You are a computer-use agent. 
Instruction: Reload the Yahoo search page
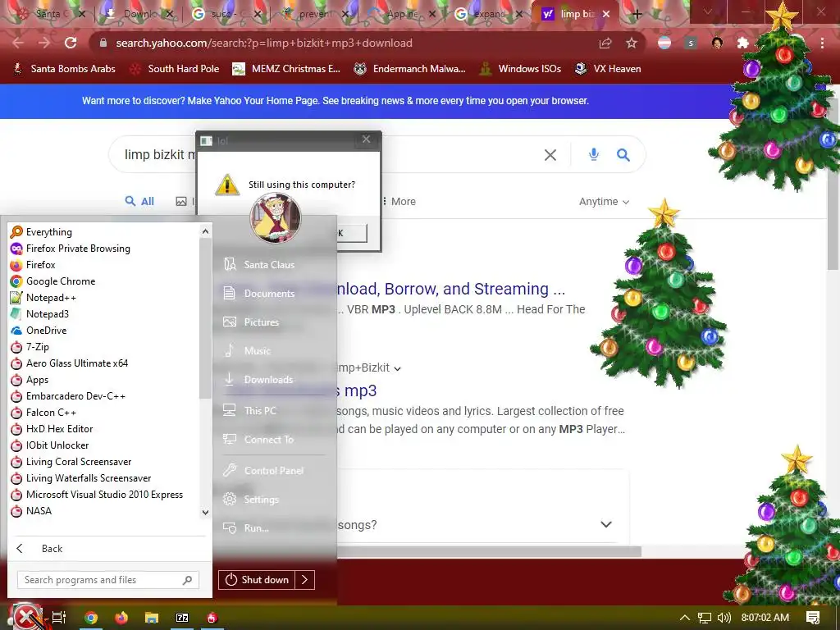(x=71, y=43)
